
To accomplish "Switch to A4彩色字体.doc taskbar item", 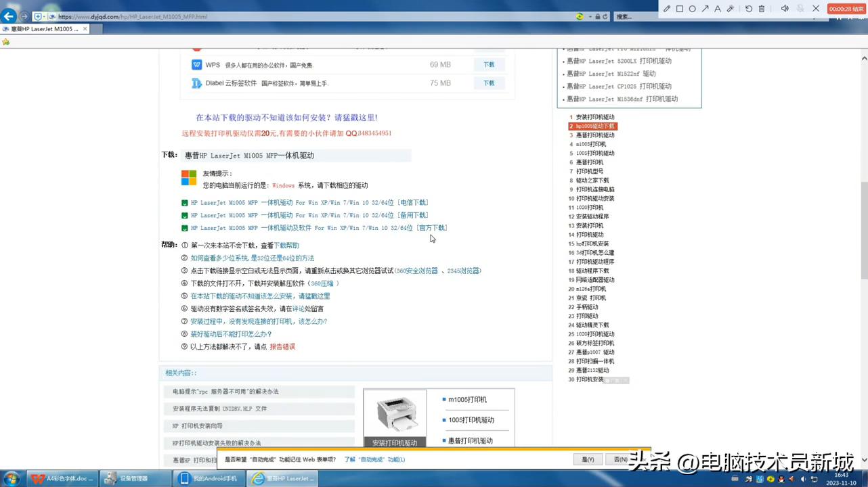I will coord(62,478).
